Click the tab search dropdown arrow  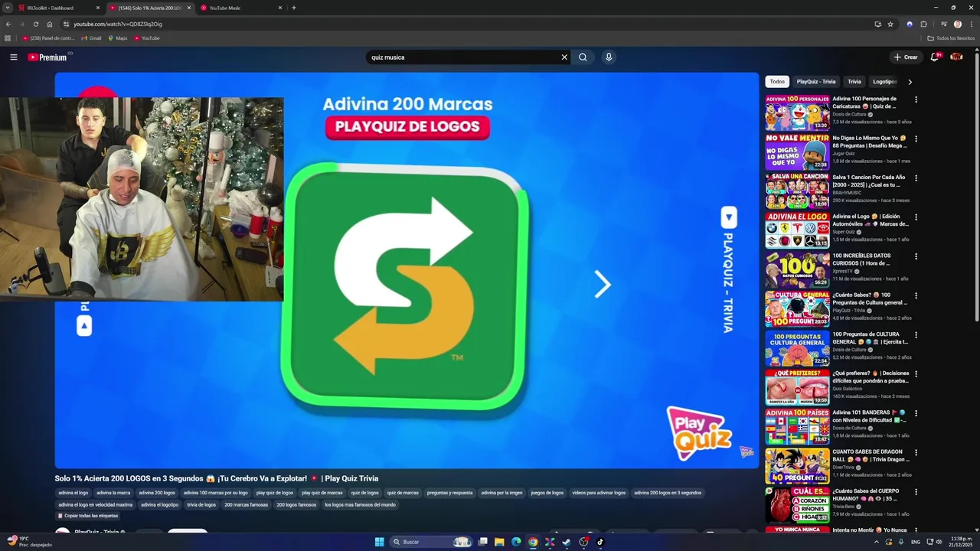point(8,8)
